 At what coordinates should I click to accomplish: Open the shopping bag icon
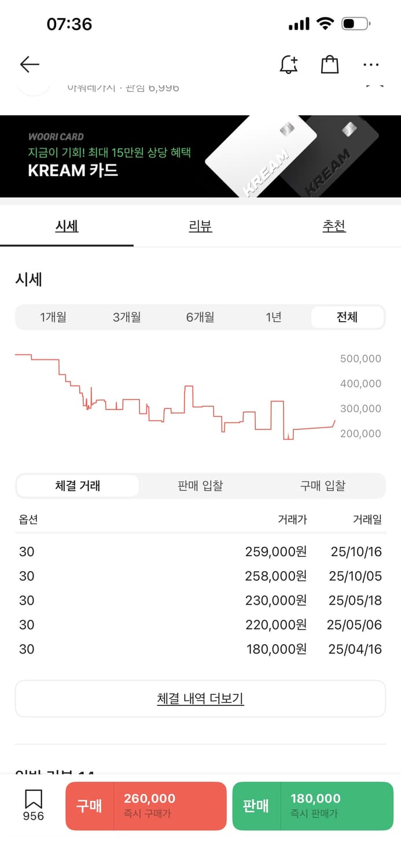330,64
